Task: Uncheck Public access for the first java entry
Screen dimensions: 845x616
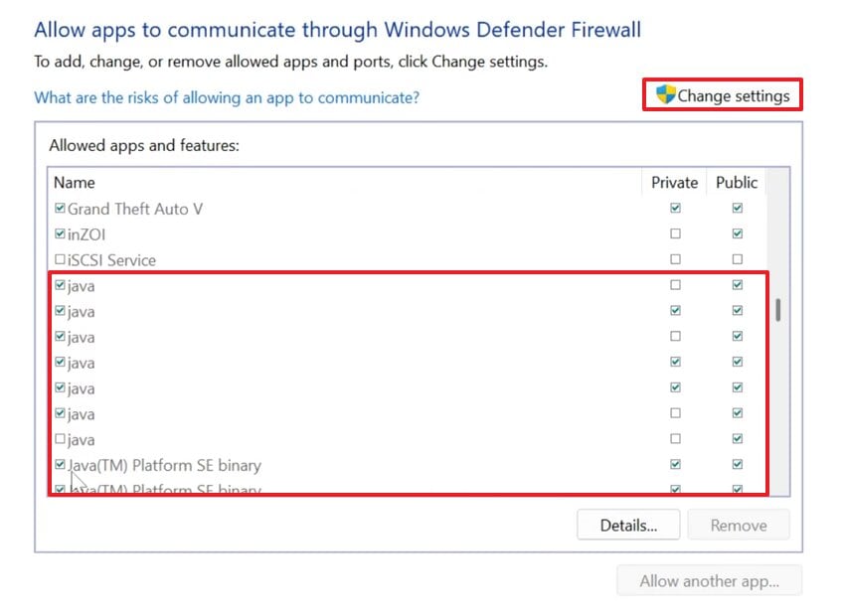Action: click(x=737, y=285)
